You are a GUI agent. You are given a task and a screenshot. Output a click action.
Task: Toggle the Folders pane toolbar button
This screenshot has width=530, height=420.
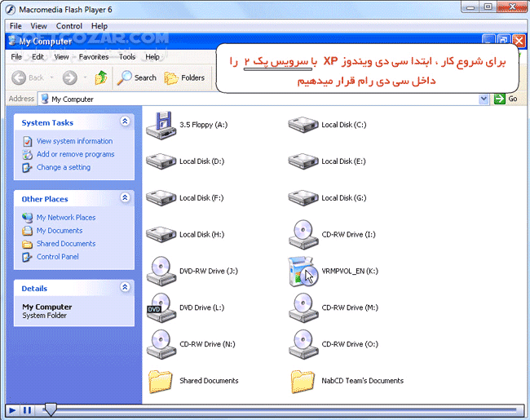coord(184,77)
